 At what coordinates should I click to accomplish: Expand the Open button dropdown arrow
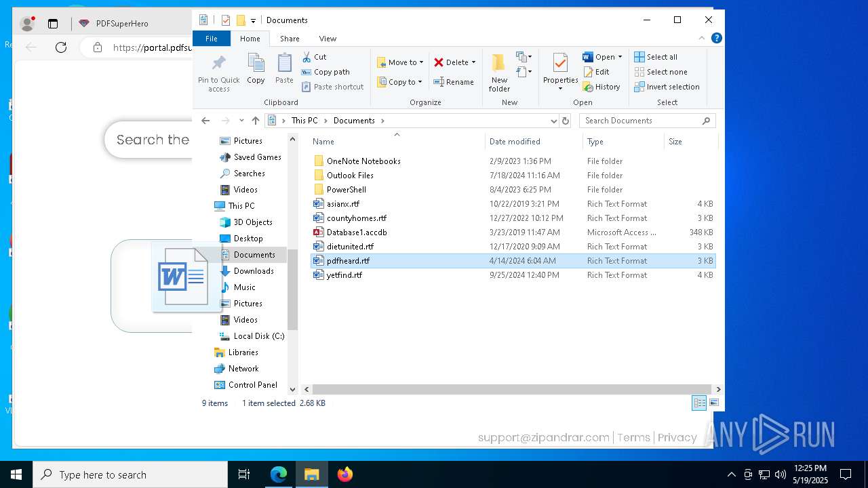[619, 57]
